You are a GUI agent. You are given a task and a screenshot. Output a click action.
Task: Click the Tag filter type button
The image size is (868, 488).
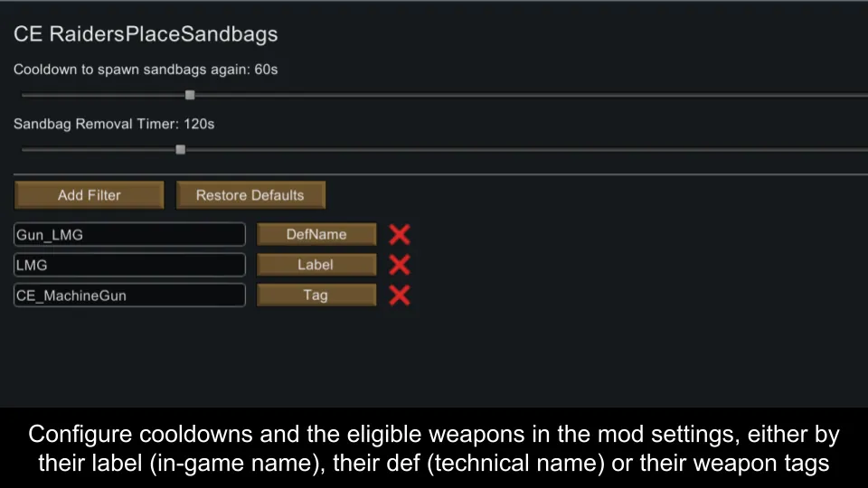316,296
